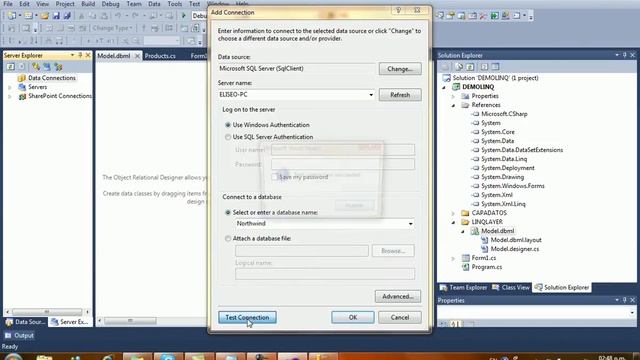640x360 pixels.
Task: Click Cancel in Add Connection dialog
Action: pos(400,317)
